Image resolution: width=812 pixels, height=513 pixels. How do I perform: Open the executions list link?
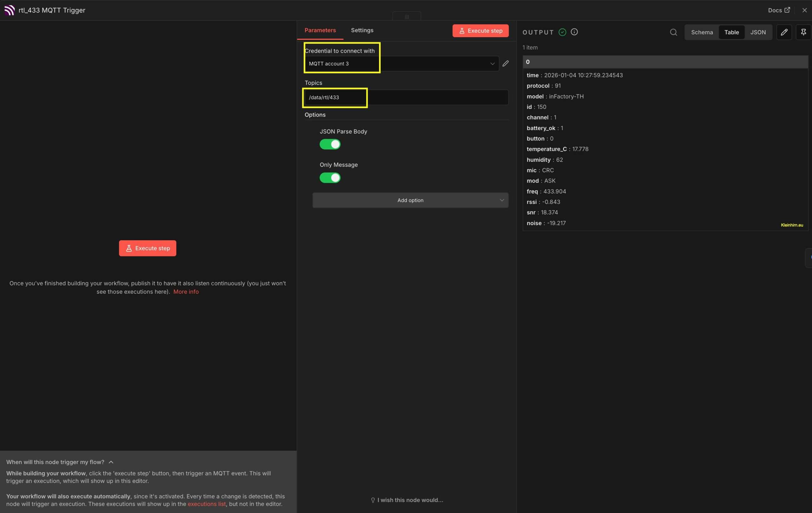(x=206, y=504)
